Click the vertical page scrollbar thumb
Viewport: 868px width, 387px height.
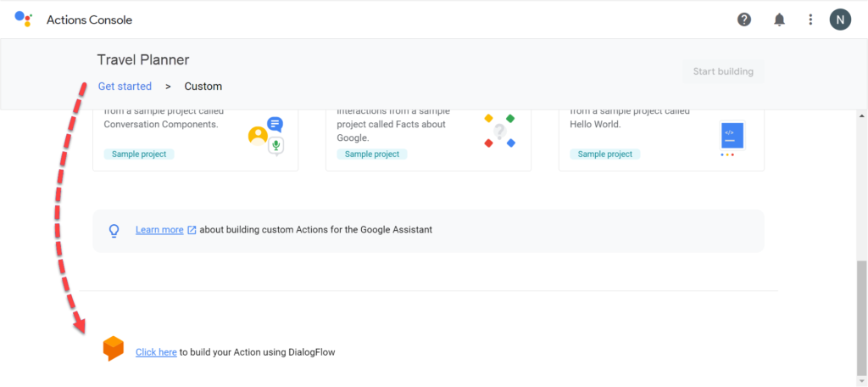coord(862,318)
